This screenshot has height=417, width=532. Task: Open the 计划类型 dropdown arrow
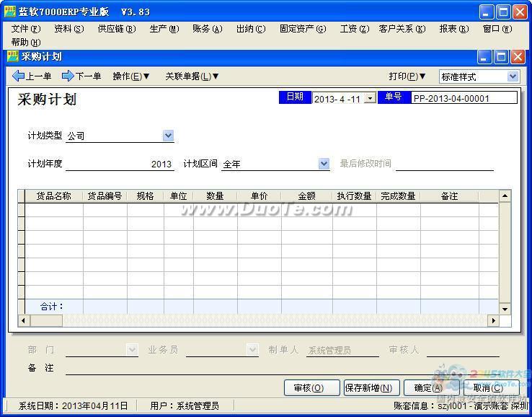pyautogui.click(x=168, y=136)
